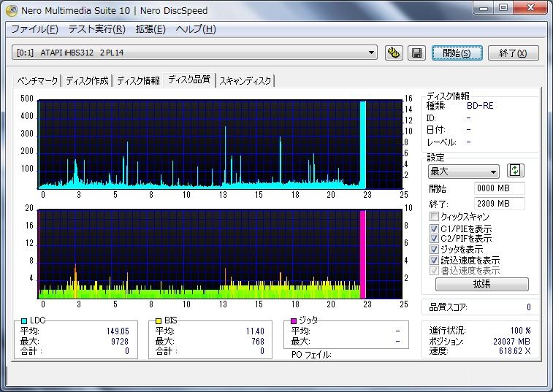Maximize the Nero DiscSpeed window
The image size is (553, 392).
503,8
